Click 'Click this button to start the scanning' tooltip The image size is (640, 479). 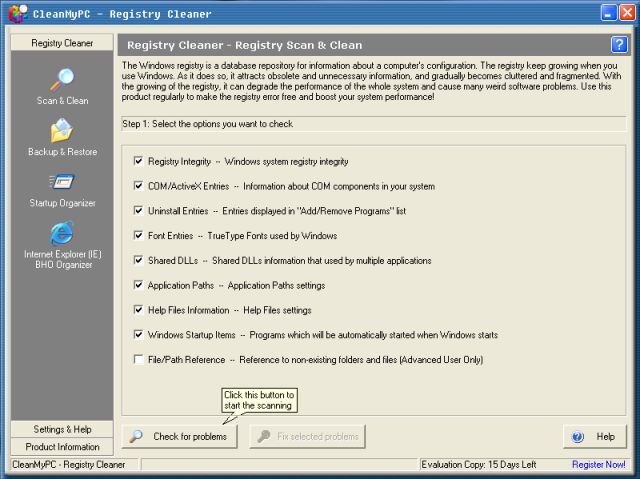click(x=259, y=400)
